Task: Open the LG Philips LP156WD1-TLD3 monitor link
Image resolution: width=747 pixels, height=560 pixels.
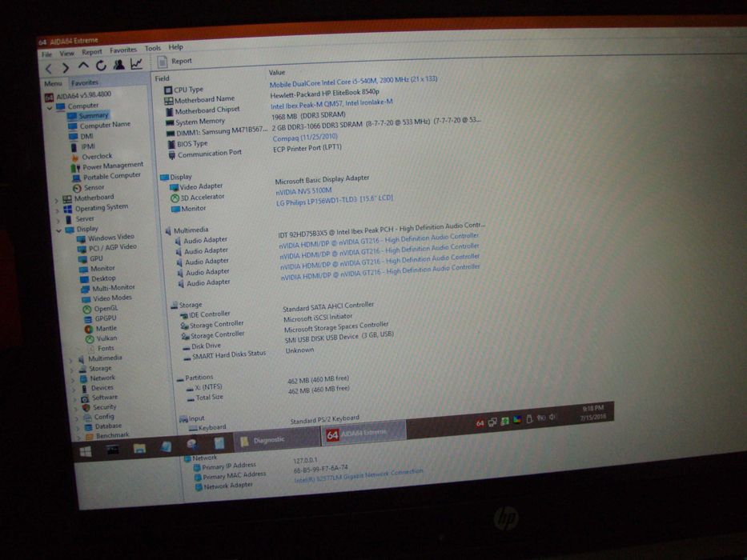Action: [335, 201]
